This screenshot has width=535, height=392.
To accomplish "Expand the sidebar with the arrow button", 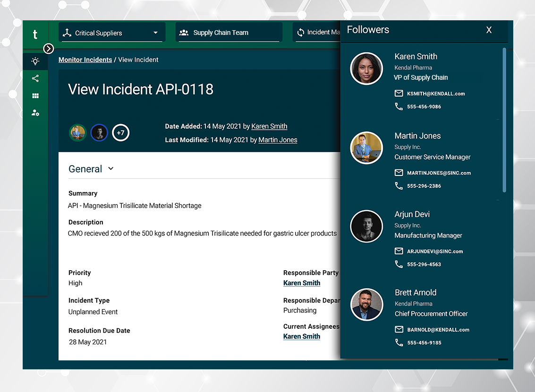I will click(49, 49).
